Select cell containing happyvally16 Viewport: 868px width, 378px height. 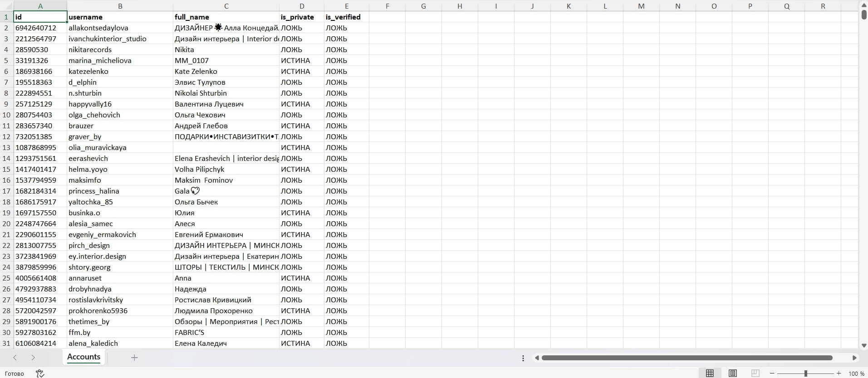coord(120,104)
